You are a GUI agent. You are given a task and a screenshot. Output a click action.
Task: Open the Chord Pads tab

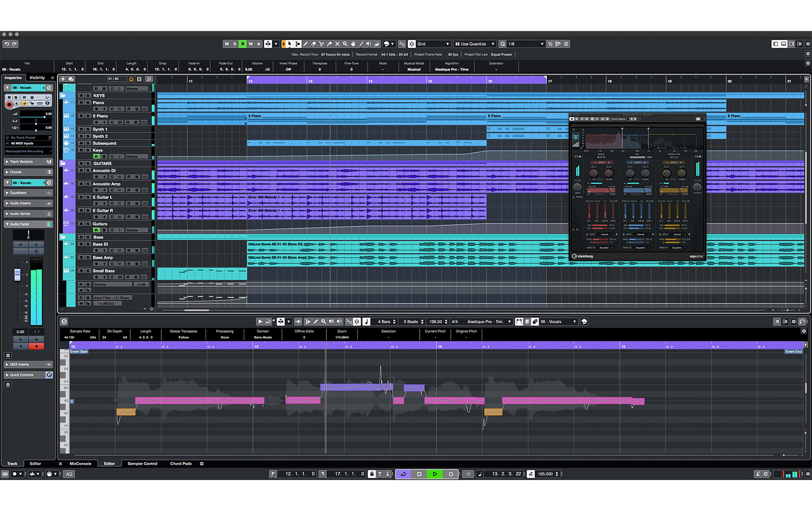(x=181, y=464)
